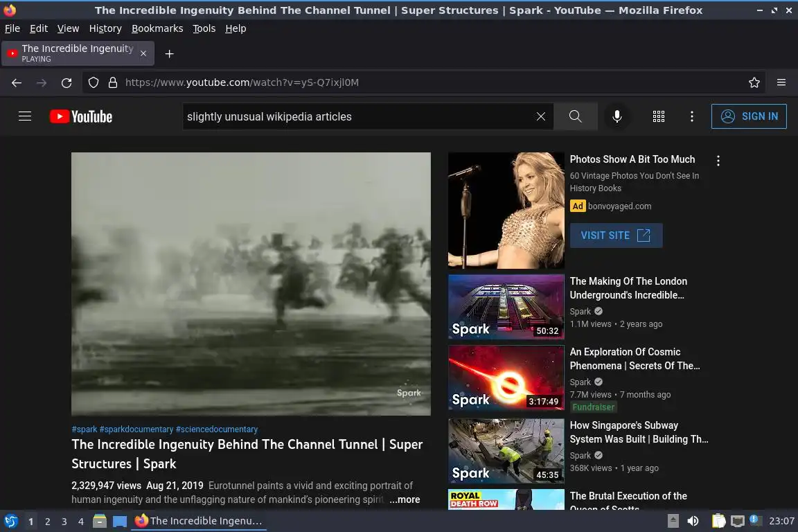
Task: Open the Edit menu
Action: (x=39, y=28)
